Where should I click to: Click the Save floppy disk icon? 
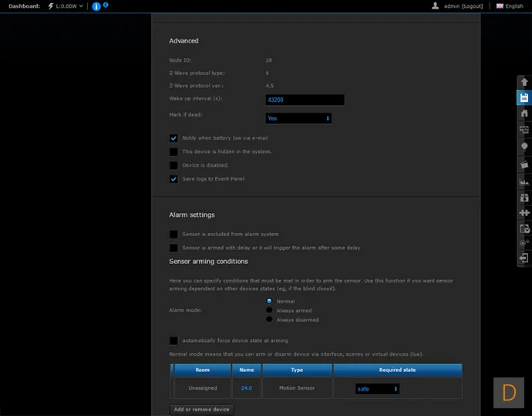click(x=524, y=98)
